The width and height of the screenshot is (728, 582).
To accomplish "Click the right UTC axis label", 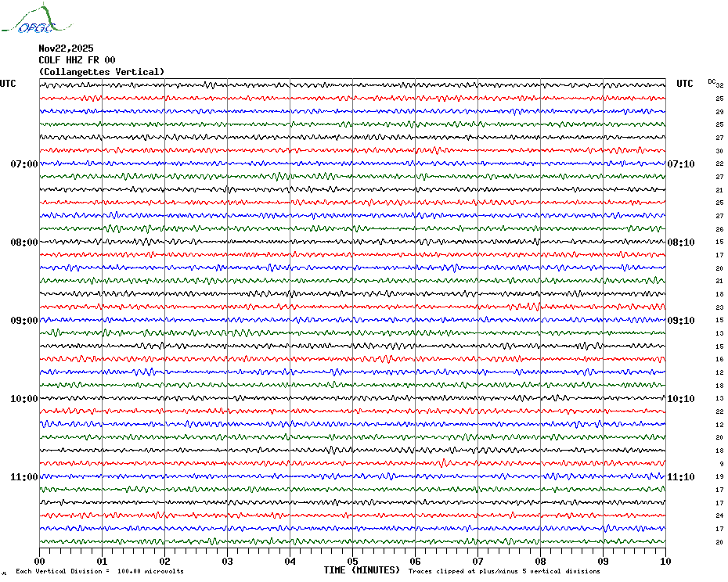I will (684, 84).
